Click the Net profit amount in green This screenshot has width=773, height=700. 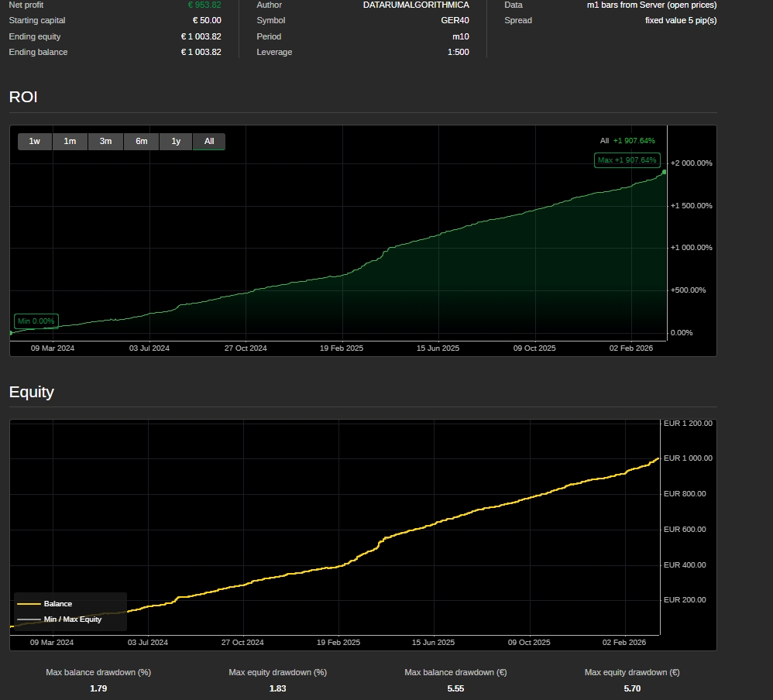pyautogui.click(x=204, y=5)
